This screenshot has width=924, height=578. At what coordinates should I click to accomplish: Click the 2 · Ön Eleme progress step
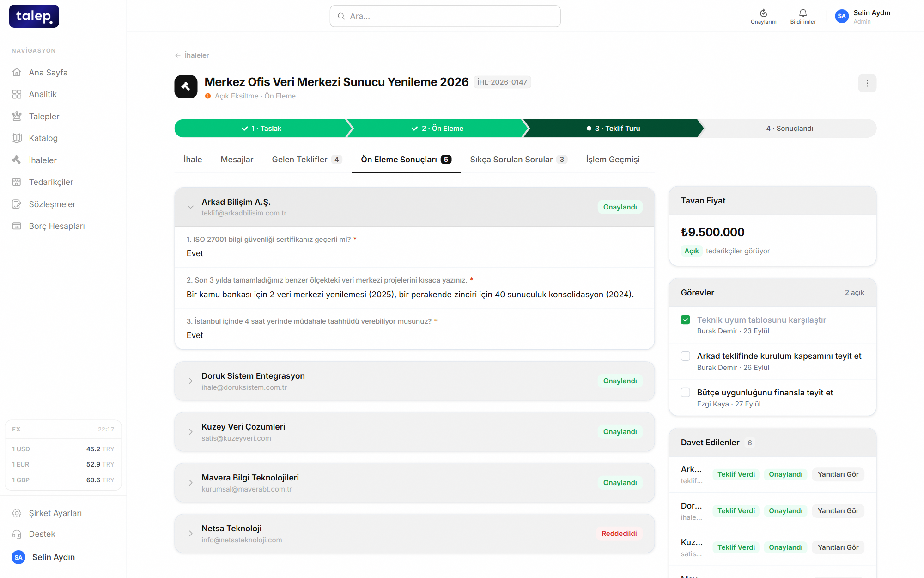click(x=438, y=129)
